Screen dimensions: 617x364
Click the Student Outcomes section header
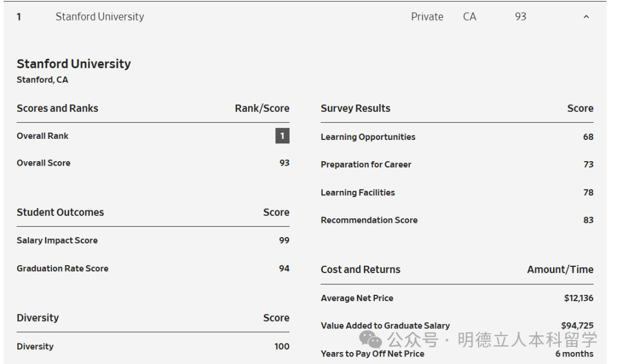click(60, 213)
